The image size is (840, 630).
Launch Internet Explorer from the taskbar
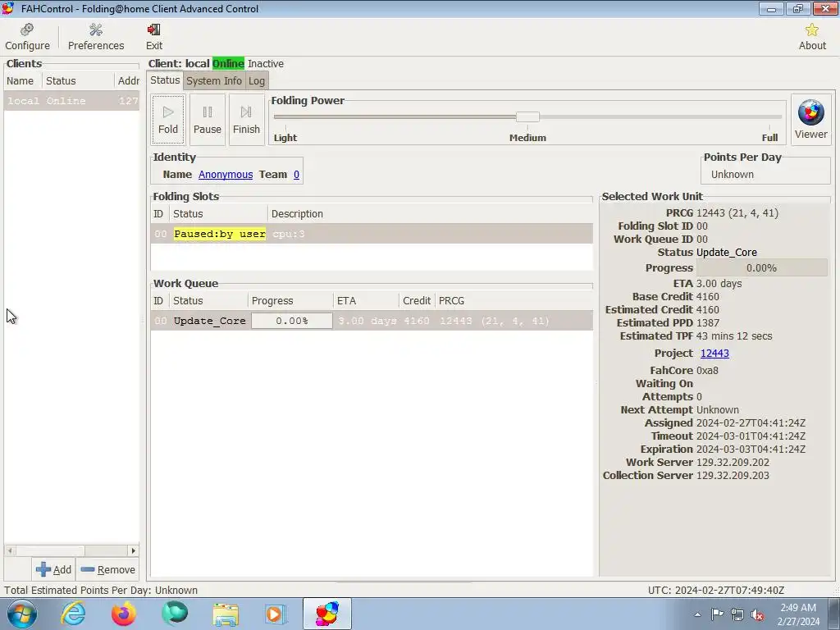tap(73, 614)
